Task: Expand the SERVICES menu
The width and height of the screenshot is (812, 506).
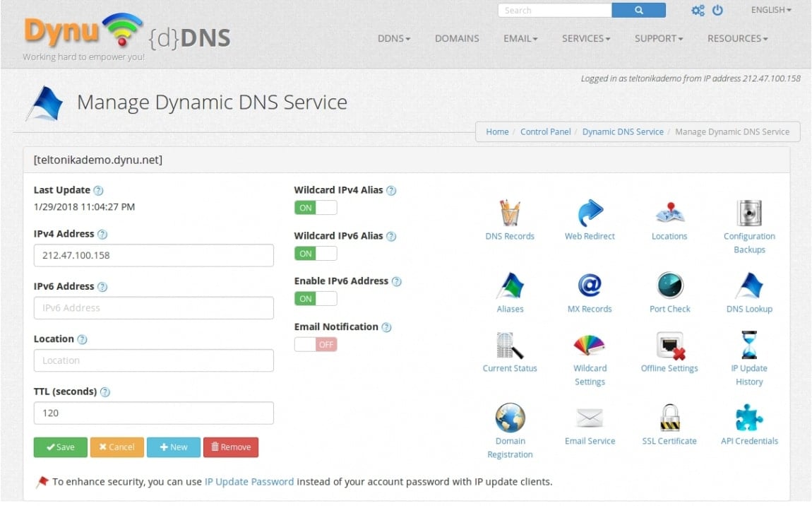Action: 586,38
